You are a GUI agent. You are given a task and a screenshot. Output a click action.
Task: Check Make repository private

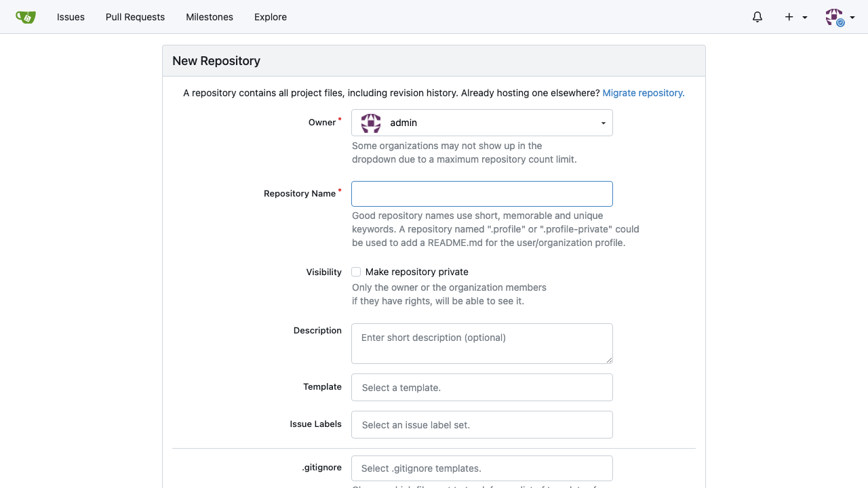point(356,272)
